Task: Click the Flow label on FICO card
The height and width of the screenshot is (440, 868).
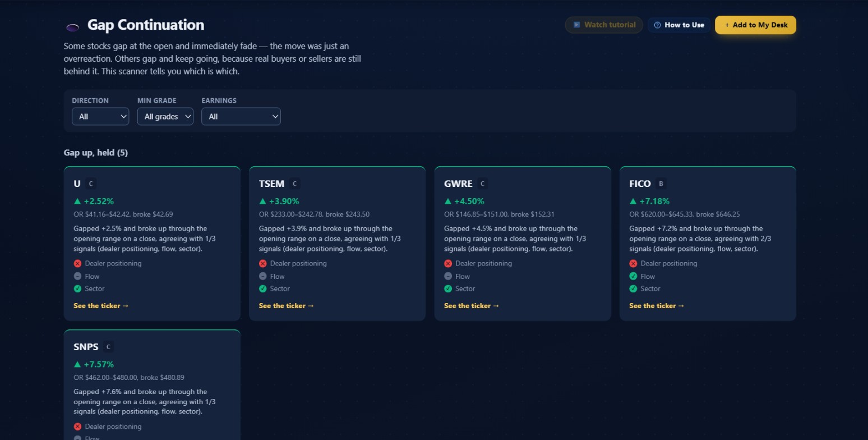Action: [648, 276]
